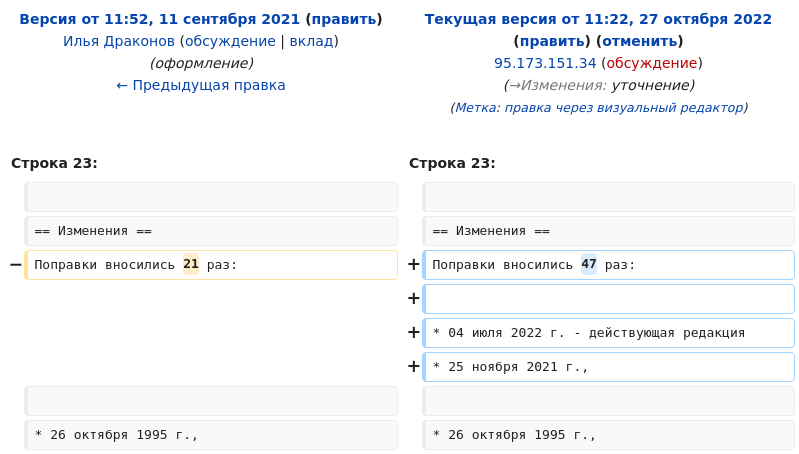Screen dimensions: 799x454
Task: Click the added line «Поправки вносились 47 раз:»
Action: [x=608, y=265]
